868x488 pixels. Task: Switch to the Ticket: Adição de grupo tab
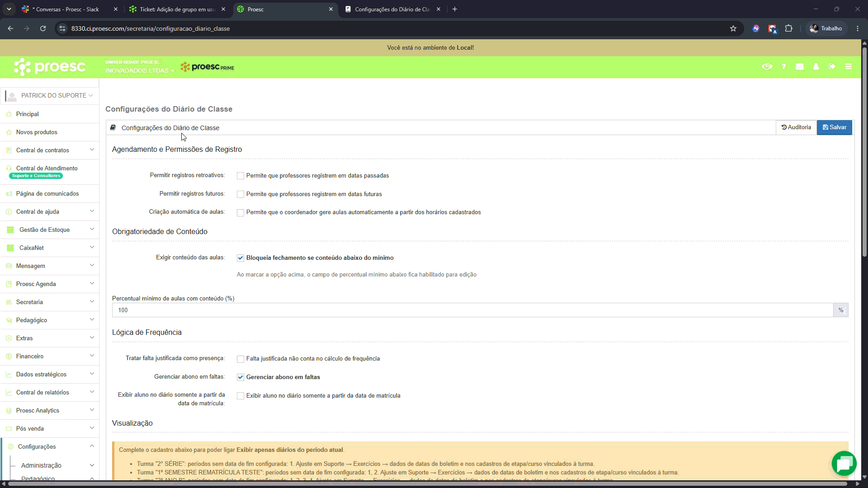click(177, 9)
